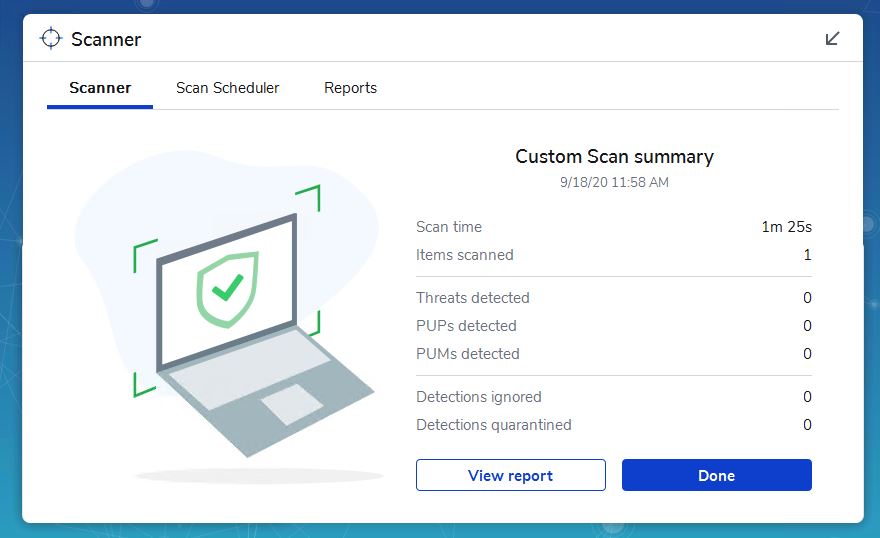880x538 pixels.
Task: Select the Scanner tab
Action: coord(100,88)
